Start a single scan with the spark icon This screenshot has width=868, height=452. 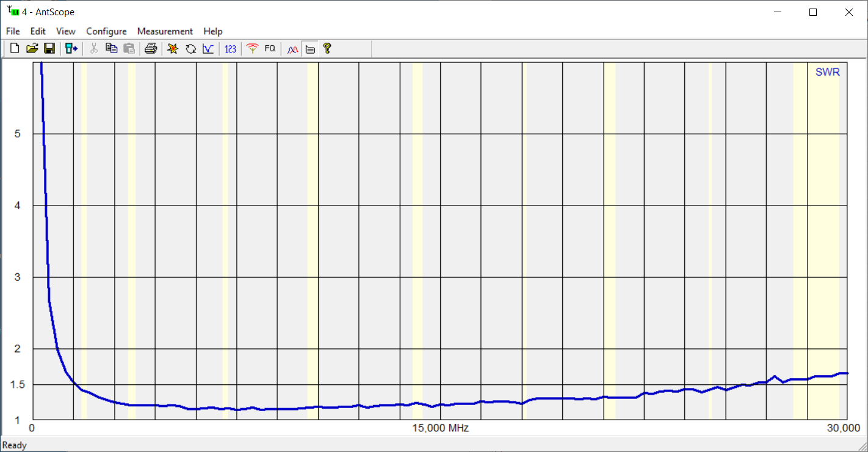pos(173,49)
